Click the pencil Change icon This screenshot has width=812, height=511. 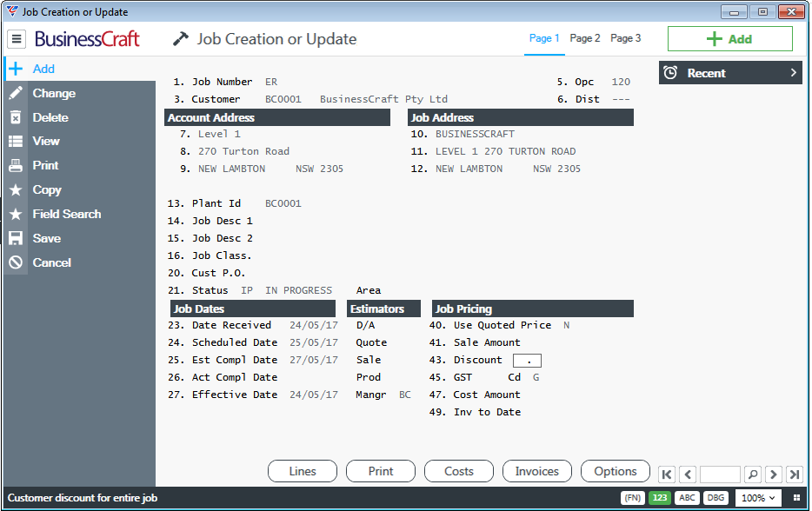[x=16, y=93]
